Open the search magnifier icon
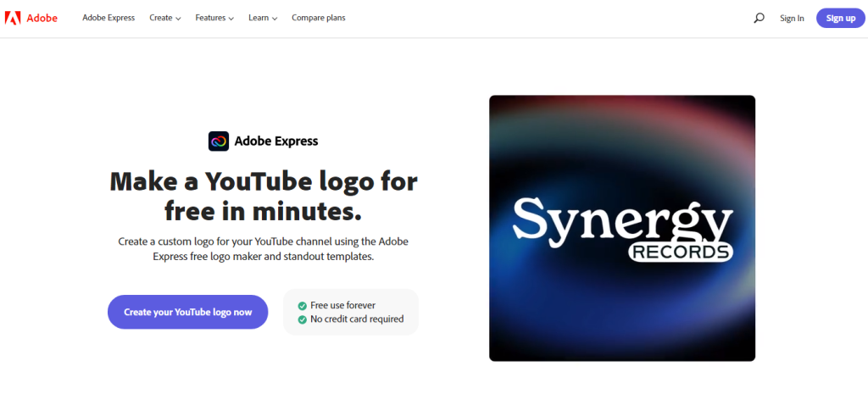This screenshot has width=868, height=405. click(759, 18)
